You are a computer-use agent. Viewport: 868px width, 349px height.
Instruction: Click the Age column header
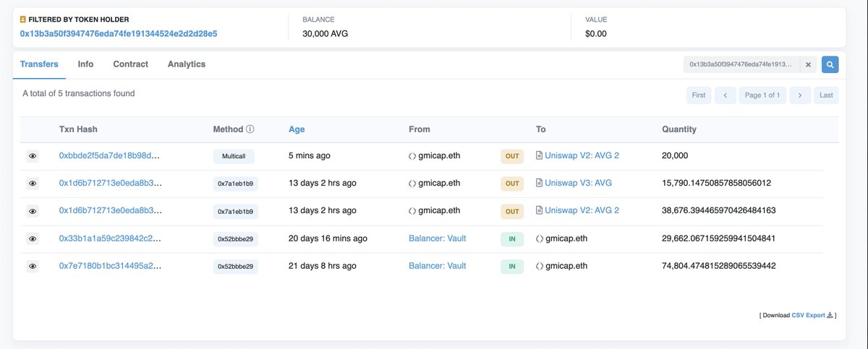(297, 129)
